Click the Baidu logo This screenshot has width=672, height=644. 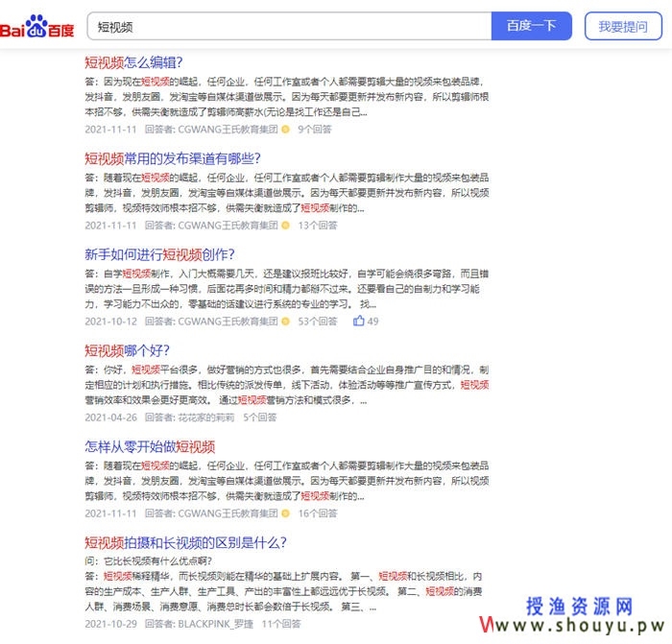(x=37, y=26)
